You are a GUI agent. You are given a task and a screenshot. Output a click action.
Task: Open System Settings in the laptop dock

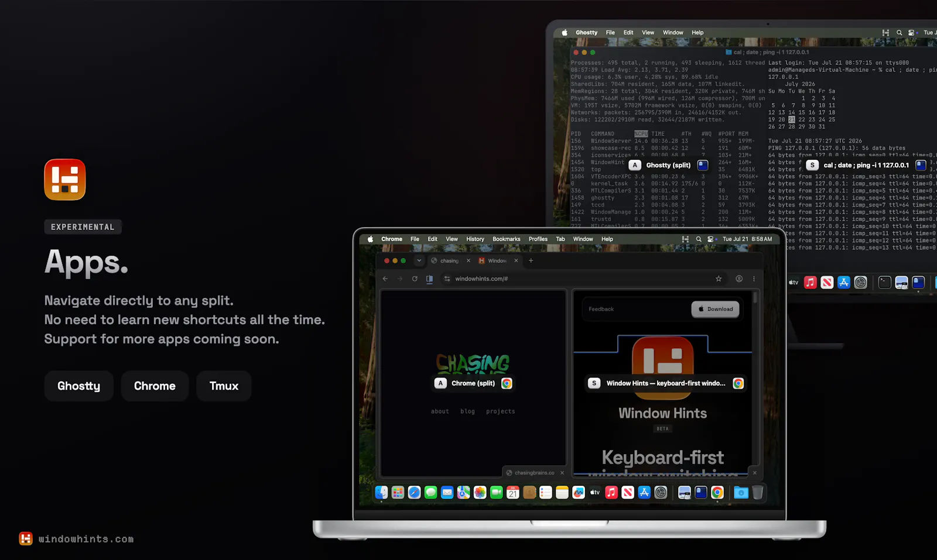point(661,493)
